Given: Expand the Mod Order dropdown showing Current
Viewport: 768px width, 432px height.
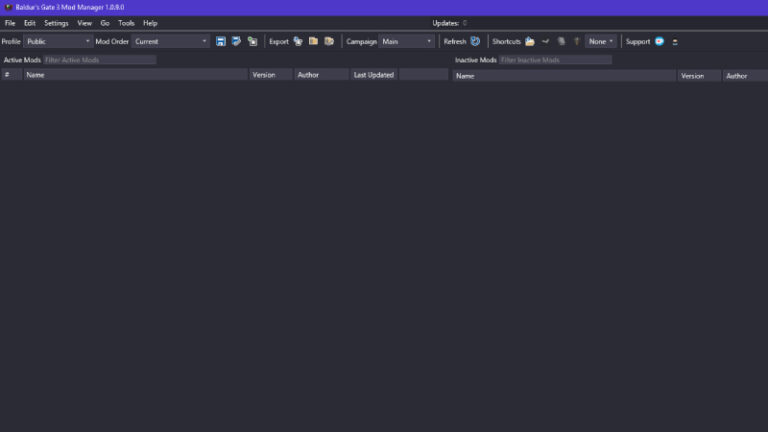Looking at the screenshot, I should tap(171, 41).
